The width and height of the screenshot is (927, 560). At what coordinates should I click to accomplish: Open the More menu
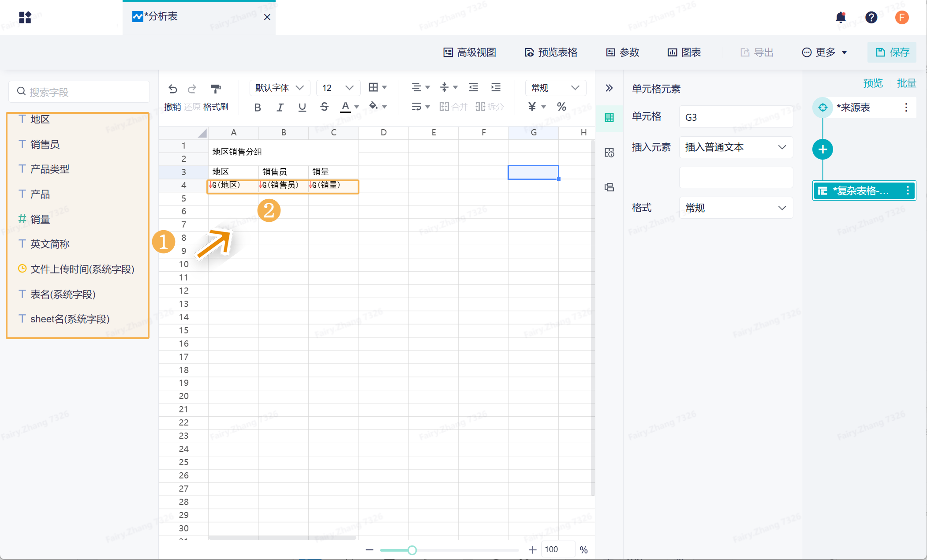tap(824, 52)
